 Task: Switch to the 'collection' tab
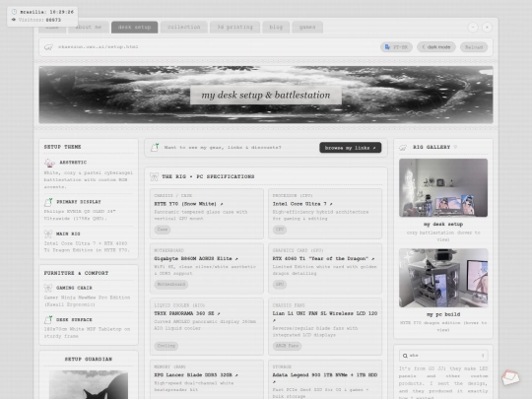coord(183,28)
